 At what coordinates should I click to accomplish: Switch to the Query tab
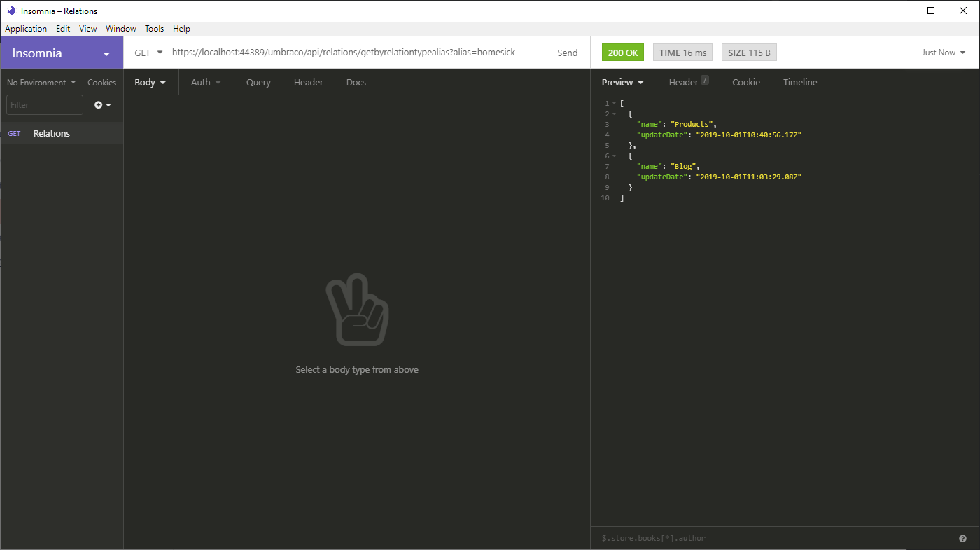[258, 83]
